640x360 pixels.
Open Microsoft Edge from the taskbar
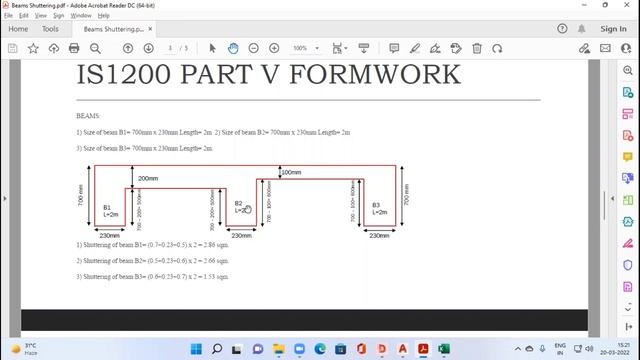click(320, 349)
